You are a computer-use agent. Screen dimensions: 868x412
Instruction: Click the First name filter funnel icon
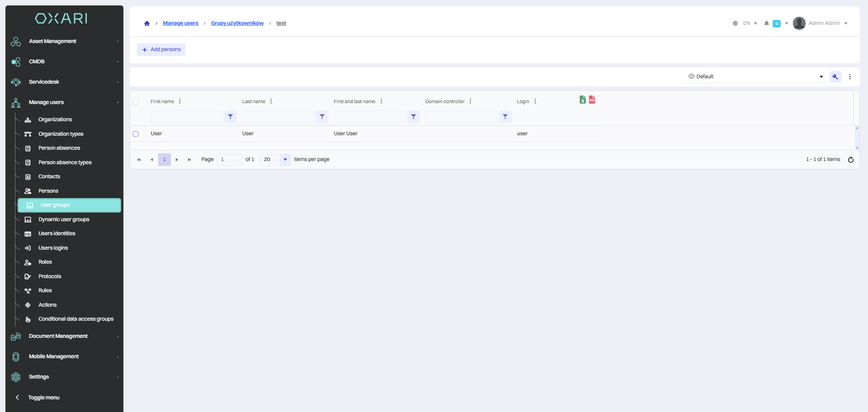231,117
